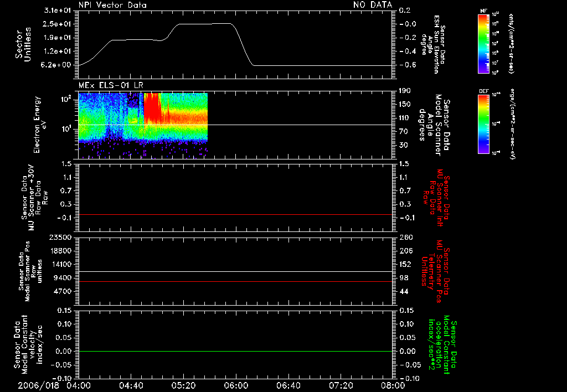Select the "MEx ELS-01 LR" panel title

[x=111, y=86]
